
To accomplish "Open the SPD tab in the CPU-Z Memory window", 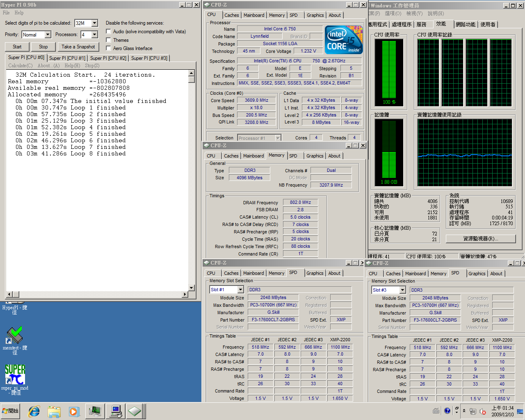I will pyautogui.click(x=293, y=156).
